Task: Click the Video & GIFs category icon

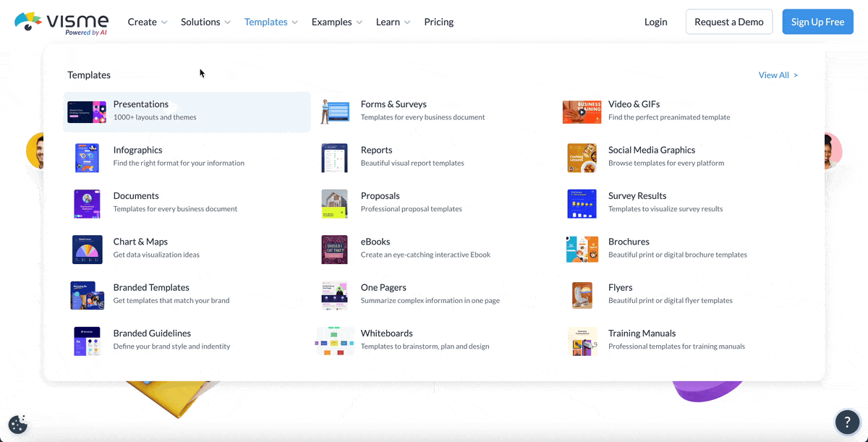Action: click(x=582, y=111)
